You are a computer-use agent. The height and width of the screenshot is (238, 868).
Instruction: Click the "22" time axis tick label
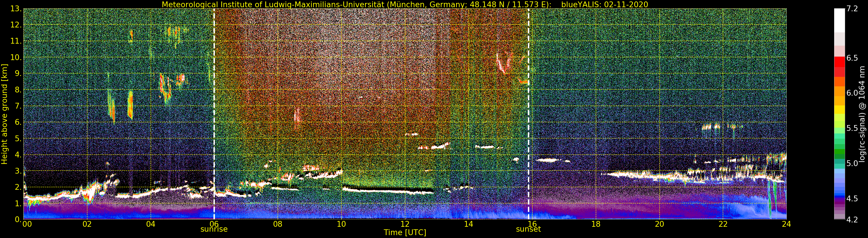click(723, 224)
